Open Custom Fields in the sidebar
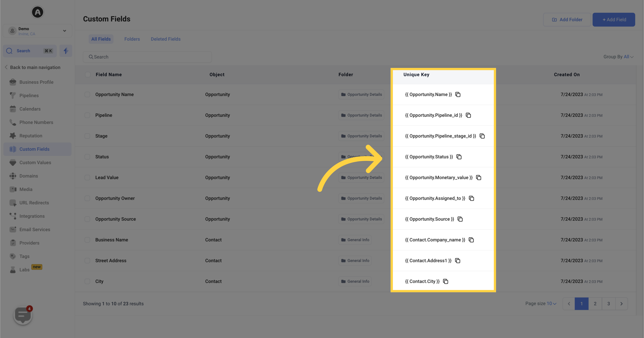The height and width of the screenshot is (338, 644). (37, 149)
